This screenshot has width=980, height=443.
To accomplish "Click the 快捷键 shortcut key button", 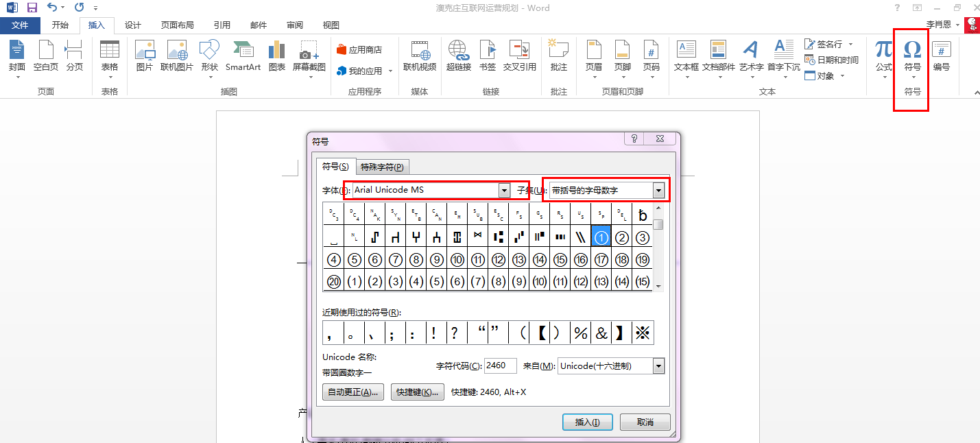I will (418, 392).
